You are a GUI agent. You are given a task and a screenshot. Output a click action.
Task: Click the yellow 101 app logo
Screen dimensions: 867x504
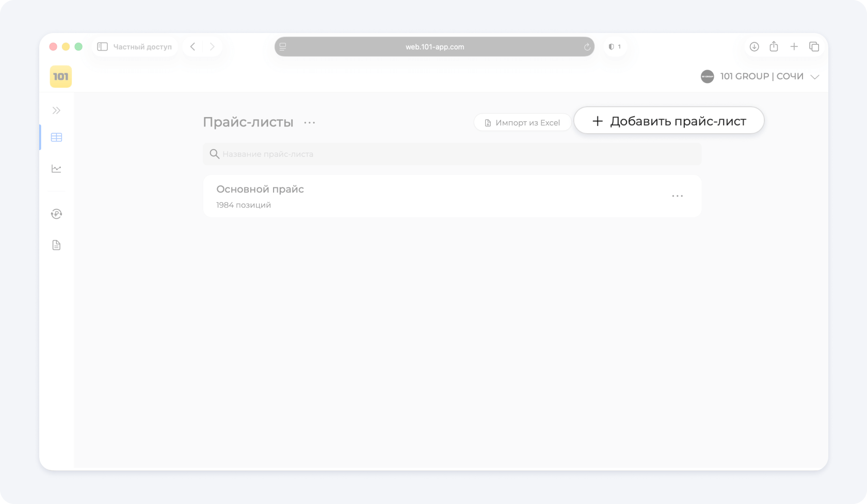point(60,77)
